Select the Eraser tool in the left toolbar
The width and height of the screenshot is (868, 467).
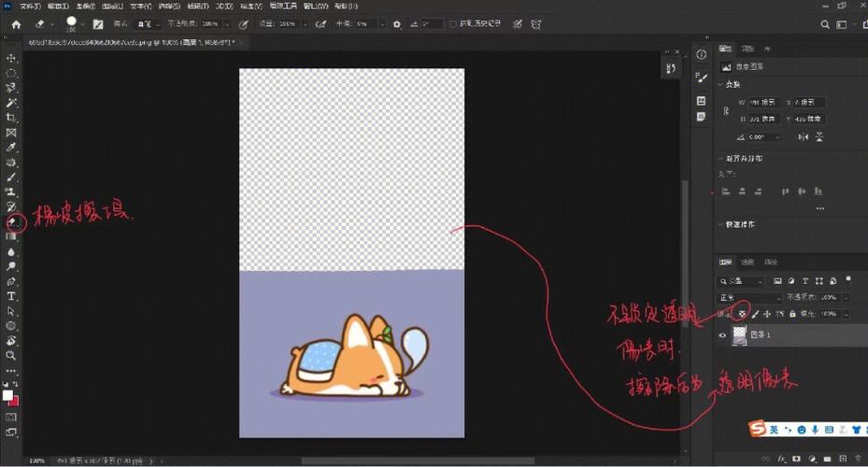12,221
